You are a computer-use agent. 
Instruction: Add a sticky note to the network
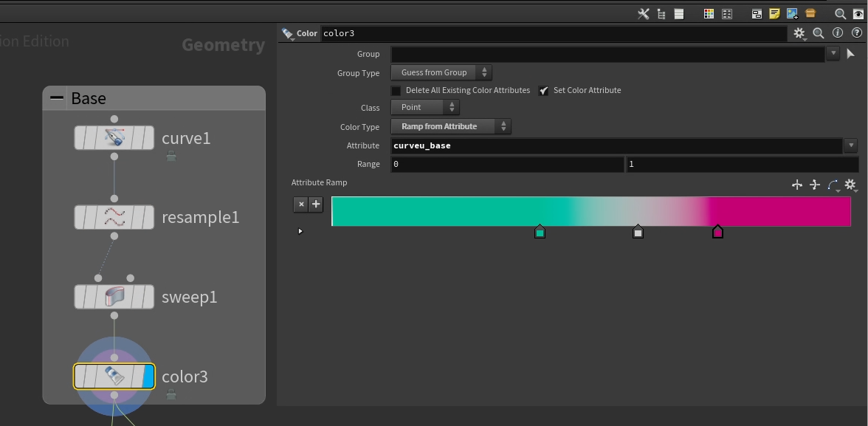coord(774,13)
